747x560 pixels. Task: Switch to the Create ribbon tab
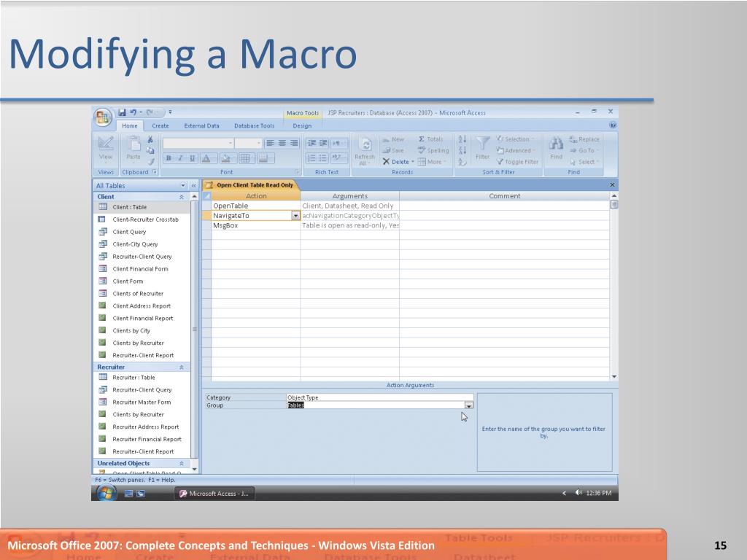tap(160, 125)
